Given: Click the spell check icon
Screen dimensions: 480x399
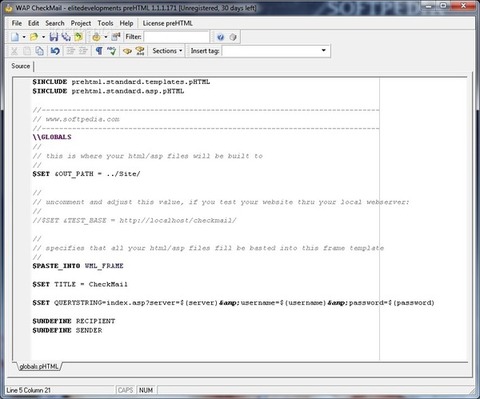Looking at the screenshot, I should (112, 51).
